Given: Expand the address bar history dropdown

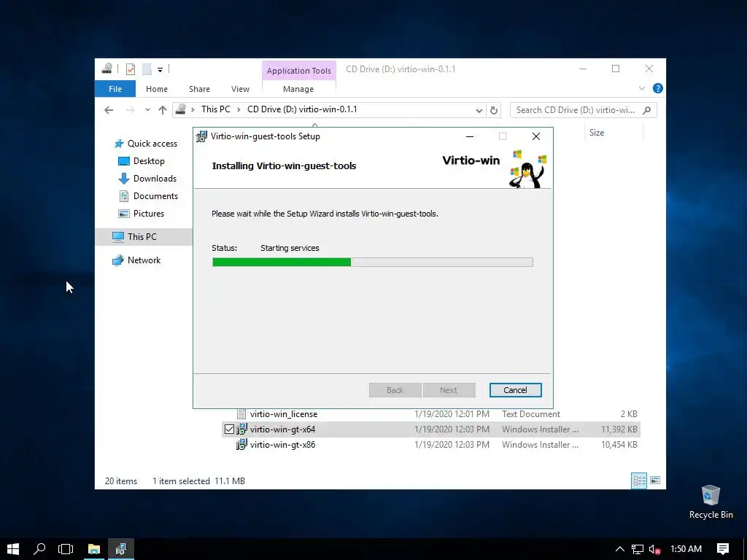Looking at the screenshot, I should tap(479, 111).
